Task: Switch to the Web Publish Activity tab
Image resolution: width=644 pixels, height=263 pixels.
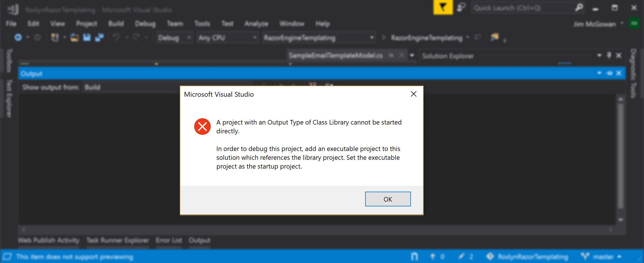Action: point(49,241)
